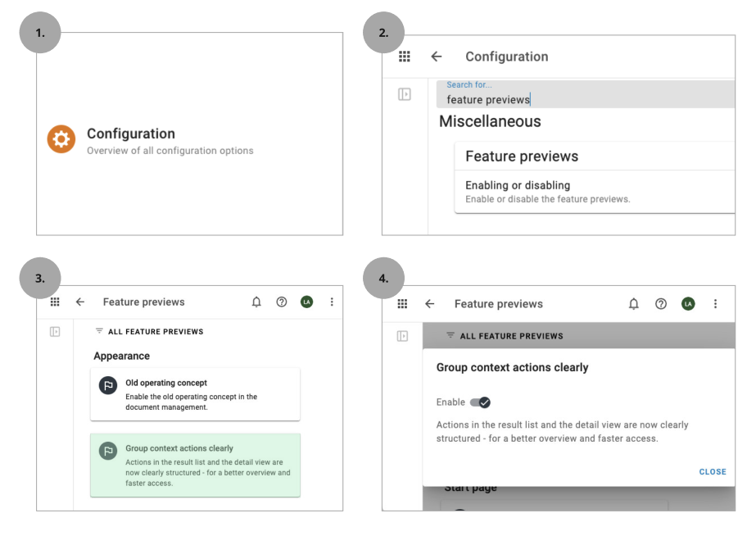Open 'Enabling or disabling' feature previews entry
The height and width of the screenshot is (536, 756).
tap(595, 192)
